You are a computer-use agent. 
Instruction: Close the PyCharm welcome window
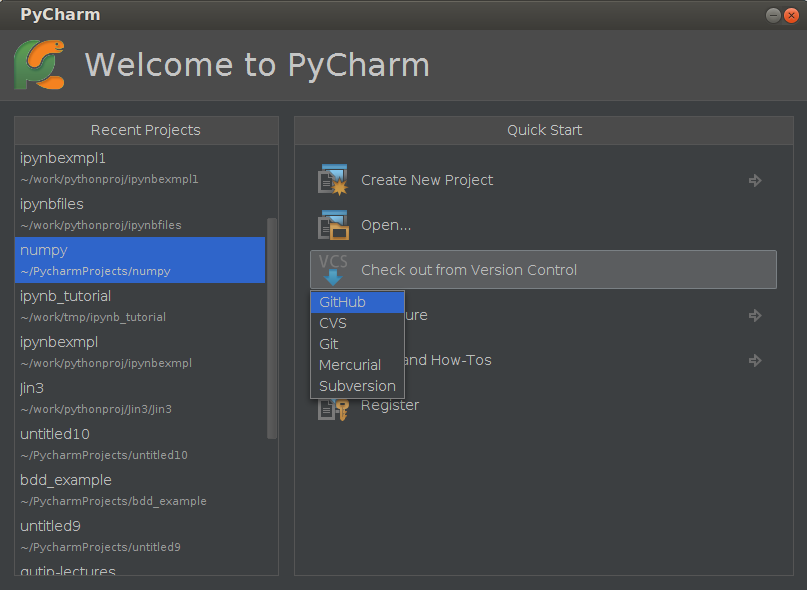(x=791, y=15)
